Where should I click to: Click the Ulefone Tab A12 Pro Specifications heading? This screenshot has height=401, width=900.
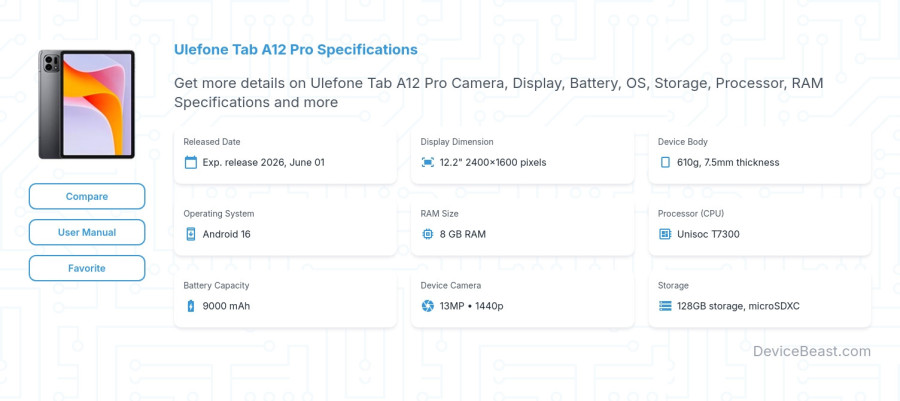tap(296, 50)
